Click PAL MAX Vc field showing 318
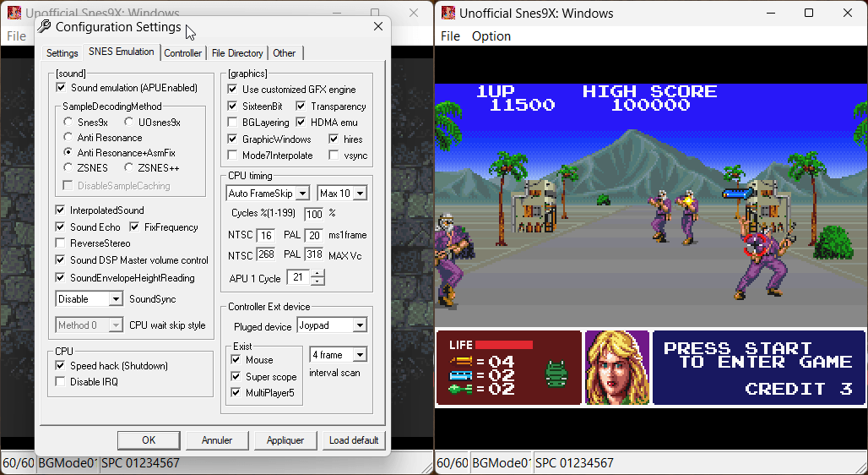 314,255
